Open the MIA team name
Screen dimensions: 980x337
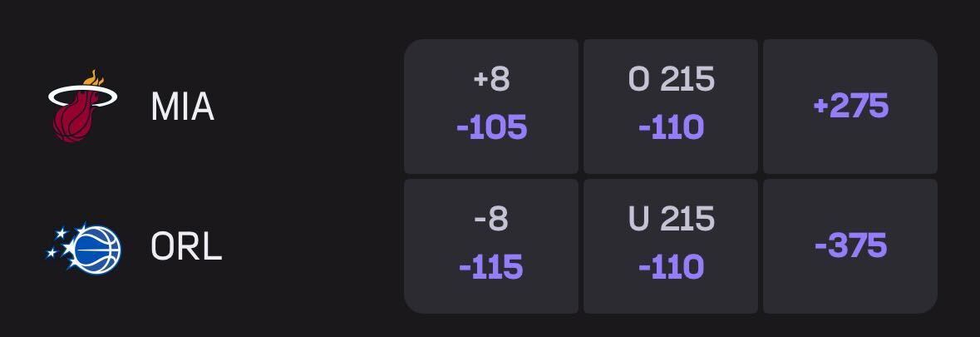[182, 107]
